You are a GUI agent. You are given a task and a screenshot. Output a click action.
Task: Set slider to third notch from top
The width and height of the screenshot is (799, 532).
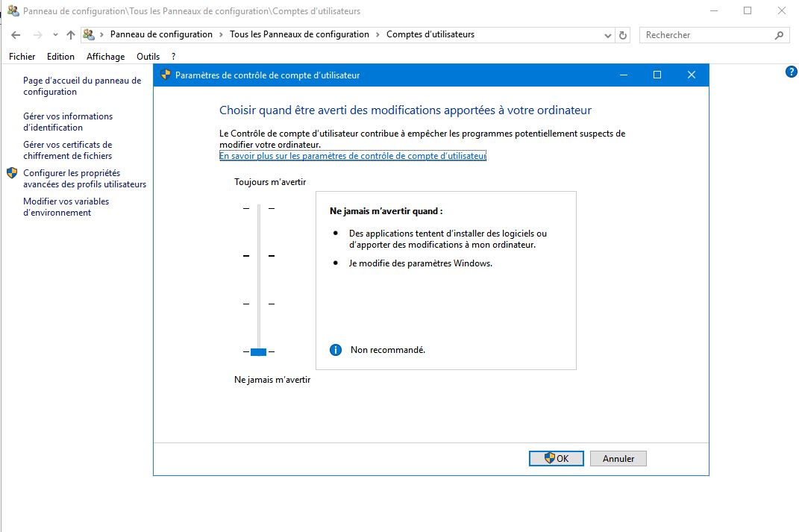tap(259, 304)
